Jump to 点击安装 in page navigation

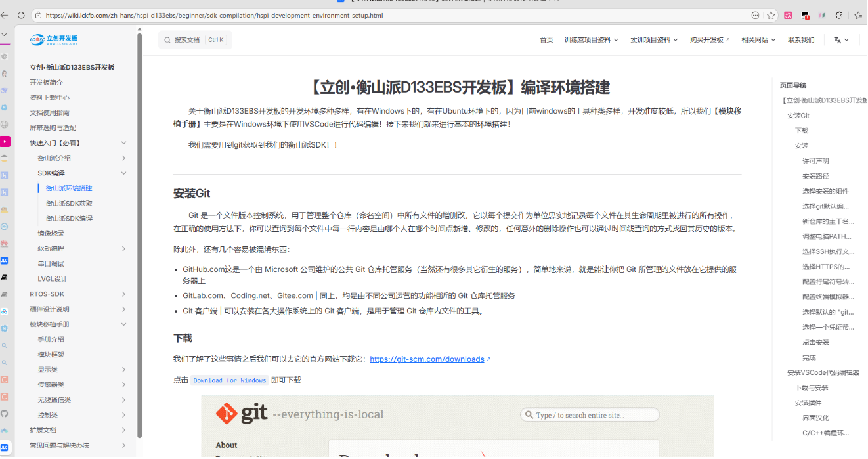pyautogui.click(x=815, y=342)
